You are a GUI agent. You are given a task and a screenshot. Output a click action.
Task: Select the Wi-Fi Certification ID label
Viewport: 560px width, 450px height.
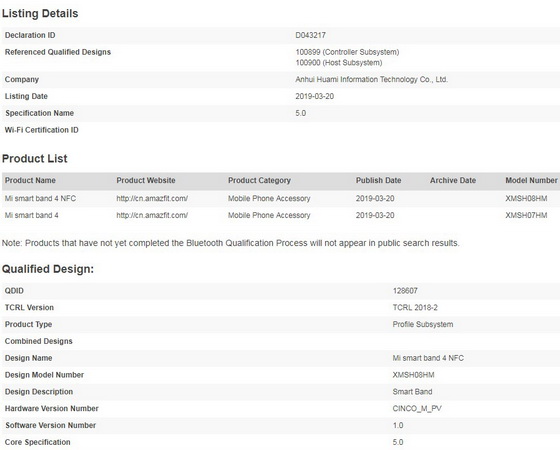point(41,130)
